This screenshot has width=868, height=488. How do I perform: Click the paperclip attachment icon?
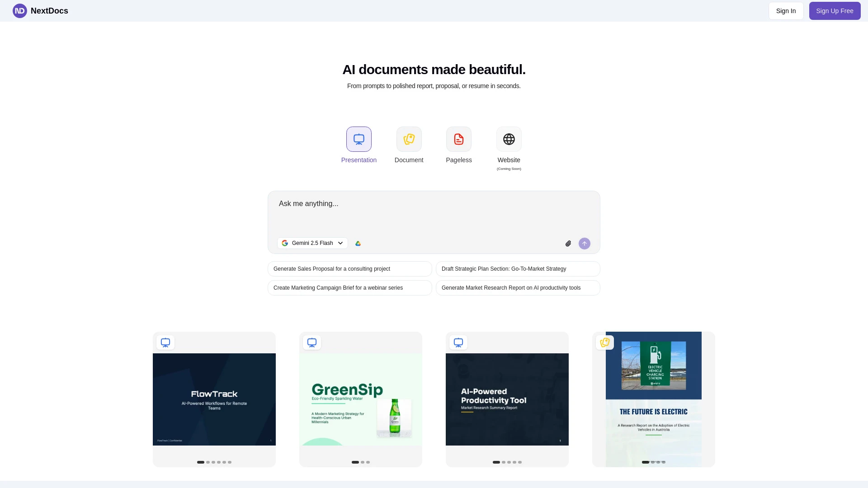(568, 243)
